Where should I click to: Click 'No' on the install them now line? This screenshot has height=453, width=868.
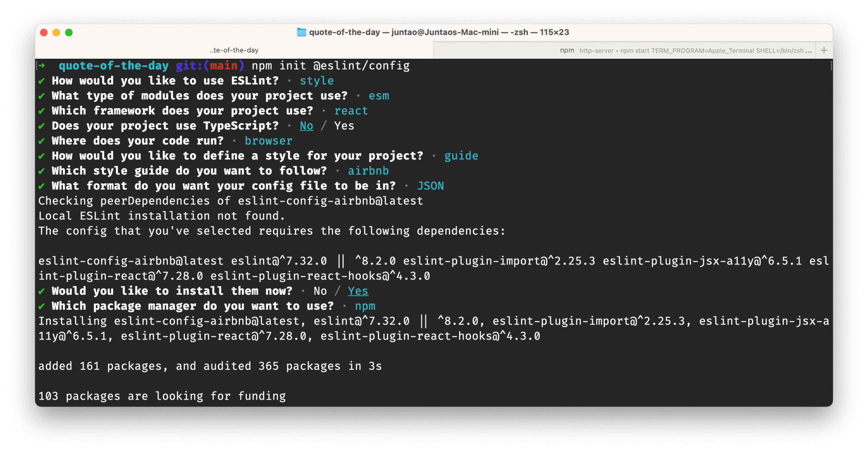[x=320, y=291]
